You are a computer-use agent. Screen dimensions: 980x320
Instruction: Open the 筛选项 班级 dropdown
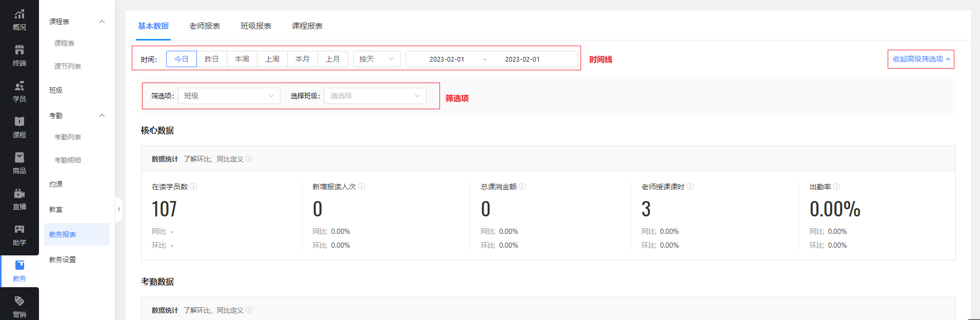[229, 96]
